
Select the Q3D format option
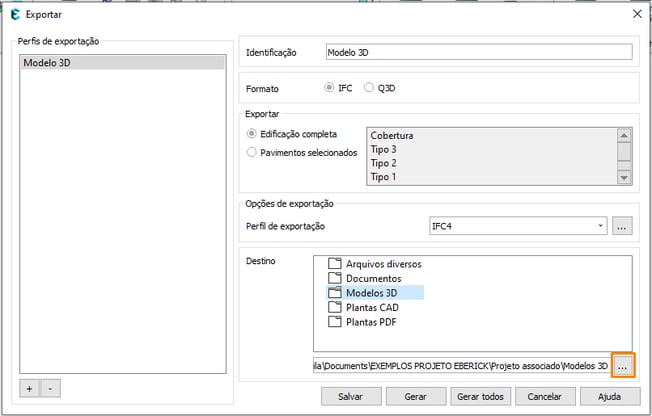click(x=370, y=88)
